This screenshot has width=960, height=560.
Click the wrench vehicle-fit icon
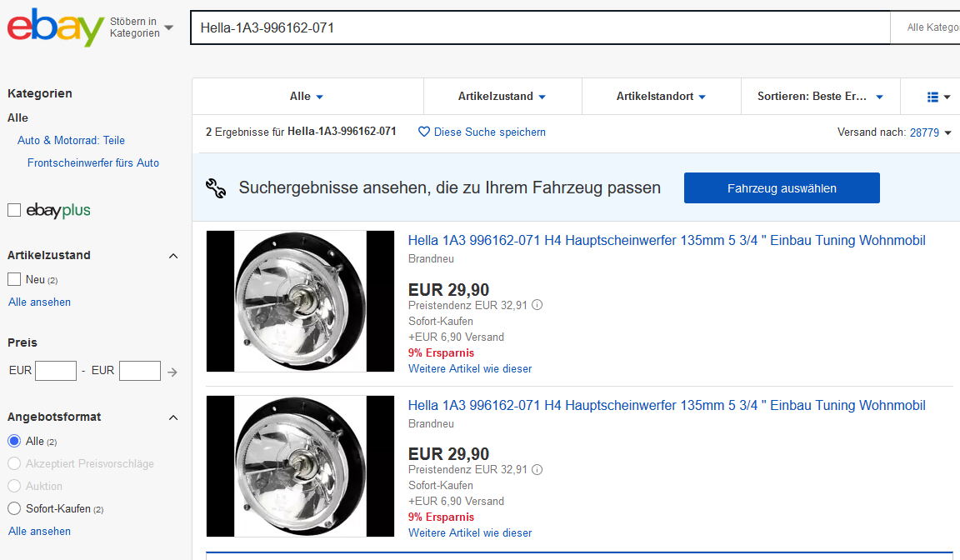[216, 188]
